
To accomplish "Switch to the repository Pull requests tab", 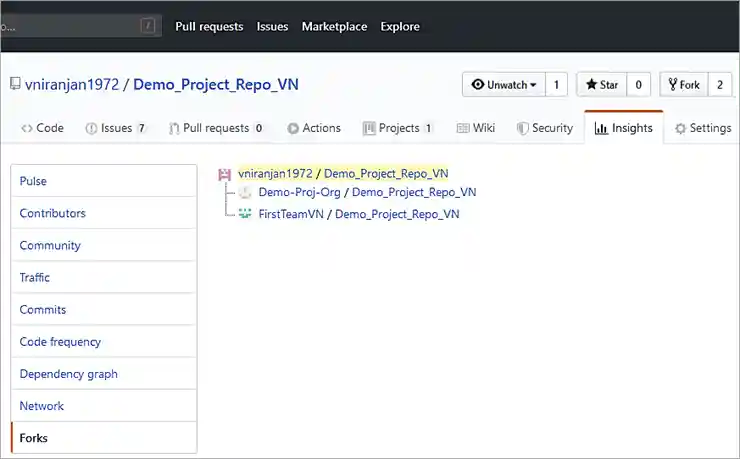I will click(216, 128).
